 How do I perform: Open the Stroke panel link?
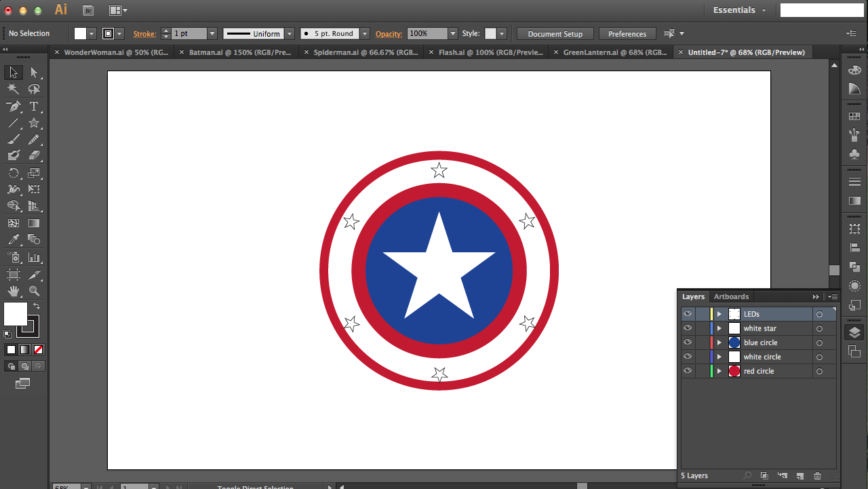coord(144,34)
